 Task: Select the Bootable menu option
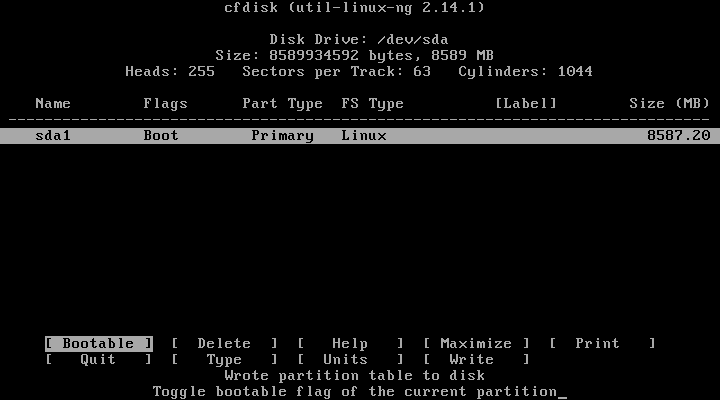pyautogui.click(x=99, y=344)
